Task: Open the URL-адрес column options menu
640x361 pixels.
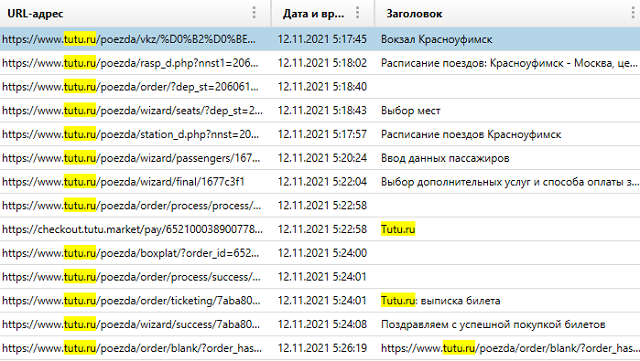Action: [x=254, y=13]
